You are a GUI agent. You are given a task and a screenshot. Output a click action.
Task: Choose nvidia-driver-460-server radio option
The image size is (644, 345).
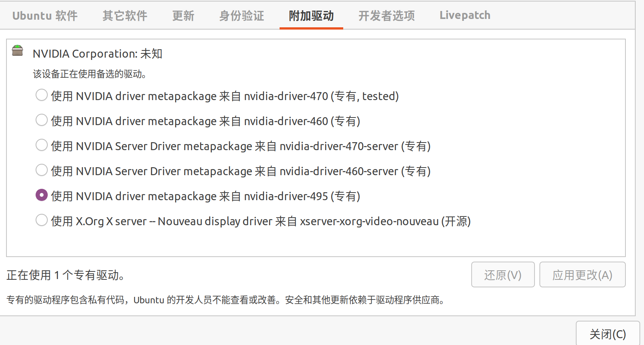(x=42, y=170)
